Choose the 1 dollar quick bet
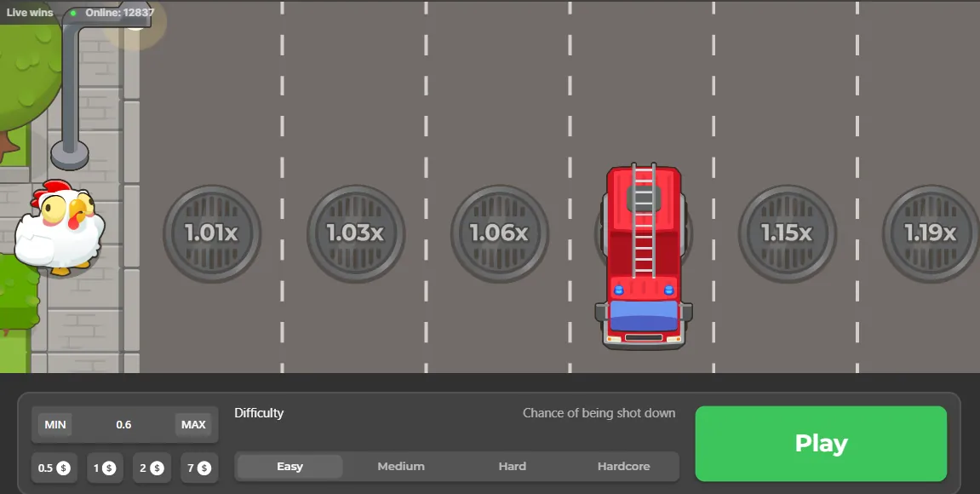This screenshot has width=980, height=494. click(104, 468)
